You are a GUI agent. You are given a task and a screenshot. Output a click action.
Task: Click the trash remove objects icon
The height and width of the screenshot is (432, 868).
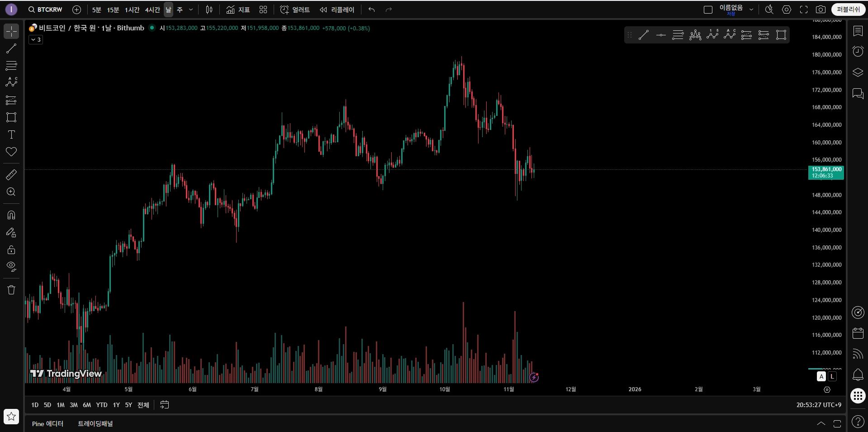point(11,290)
